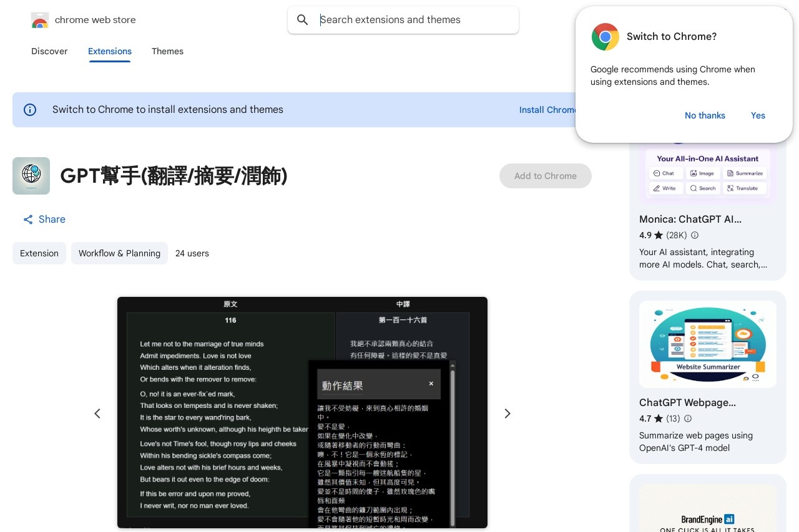
Task: Click the info icon in blue banner
Action: coord(30,110)
